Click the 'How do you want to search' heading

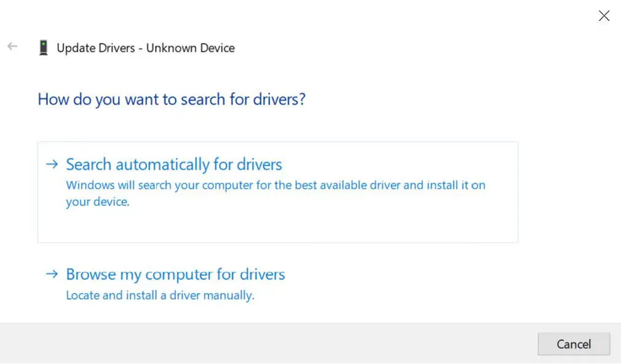[x=172, y=100]
